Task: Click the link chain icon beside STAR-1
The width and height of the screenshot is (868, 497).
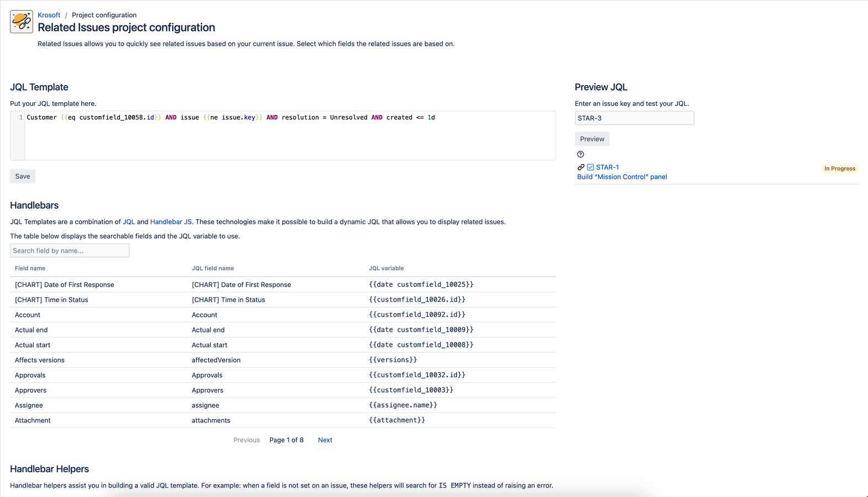Action: pos(581,167)
